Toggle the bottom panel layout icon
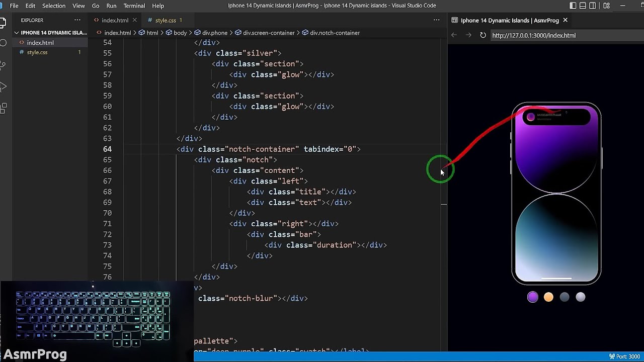Image resolution: width=644 pixels, height=362 pixels. pos(583,6)
